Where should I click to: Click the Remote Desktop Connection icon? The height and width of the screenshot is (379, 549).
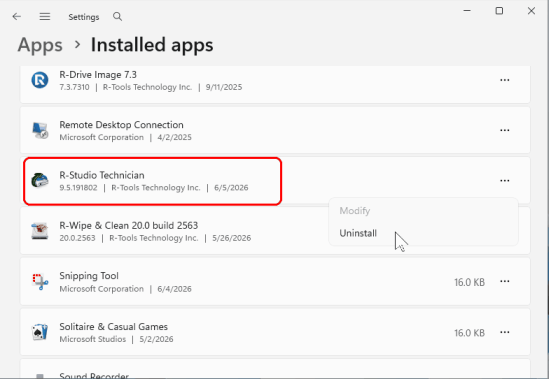40,130
